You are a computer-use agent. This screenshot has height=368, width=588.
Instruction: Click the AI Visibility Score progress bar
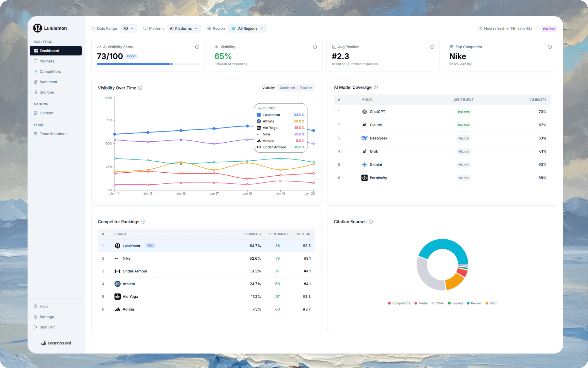coord(148,64)
